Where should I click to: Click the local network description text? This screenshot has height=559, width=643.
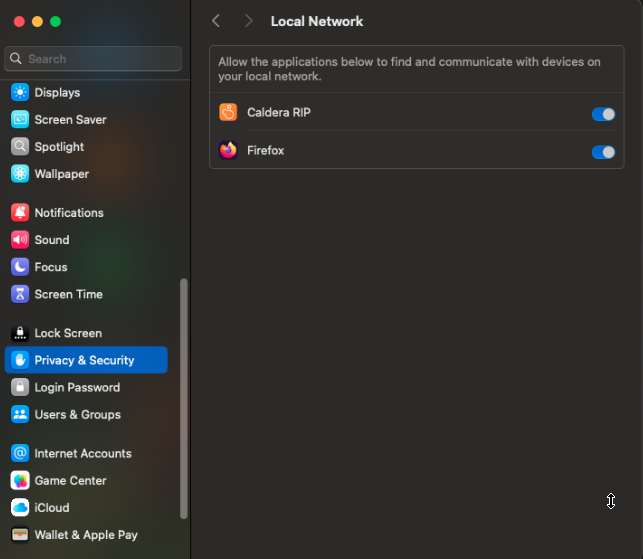(x=409, y=69)
